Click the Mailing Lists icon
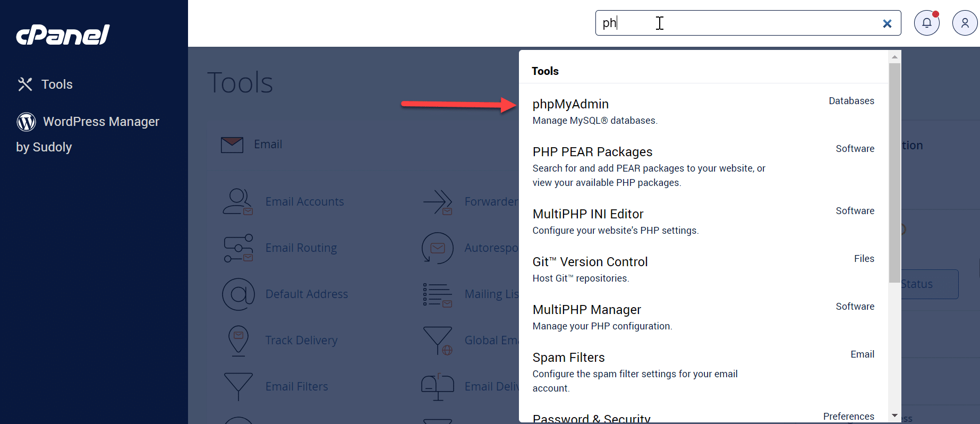This screenshot has height=424, width=980. (437, 294)
